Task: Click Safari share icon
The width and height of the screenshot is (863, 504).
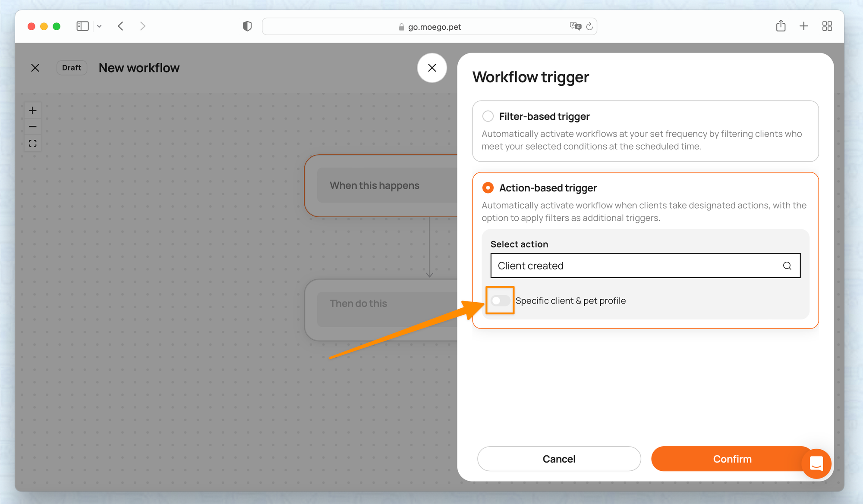Action: point(780,26)
